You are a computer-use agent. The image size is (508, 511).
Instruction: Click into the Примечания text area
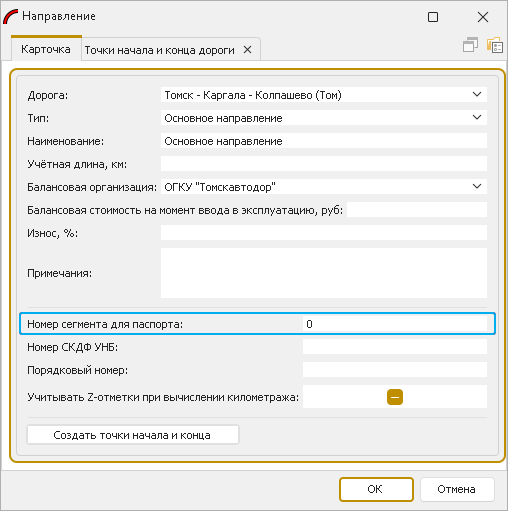(x=324, y=273)
